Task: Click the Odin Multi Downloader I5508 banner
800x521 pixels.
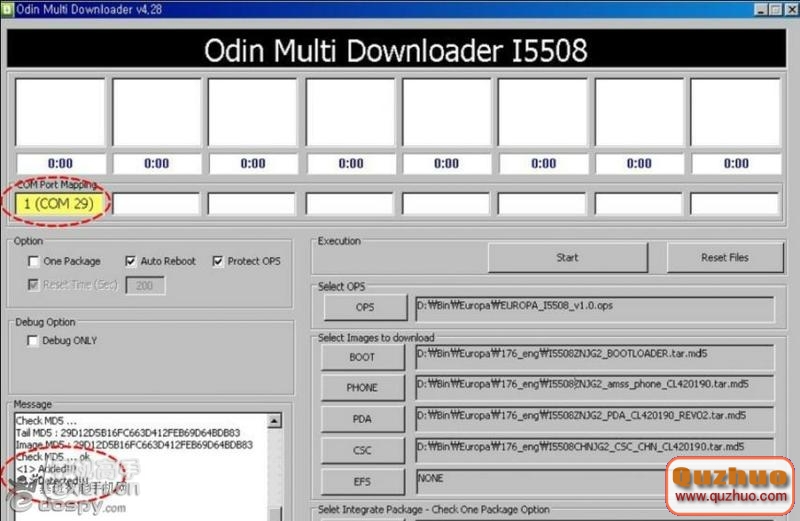Action: coord(396,49)
